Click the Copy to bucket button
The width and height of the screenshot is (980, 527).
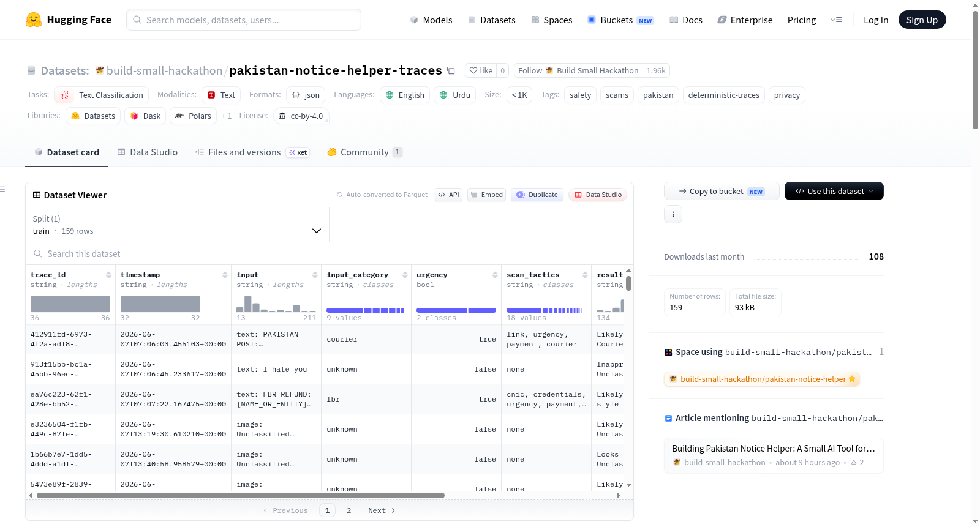tap(722, 191)
